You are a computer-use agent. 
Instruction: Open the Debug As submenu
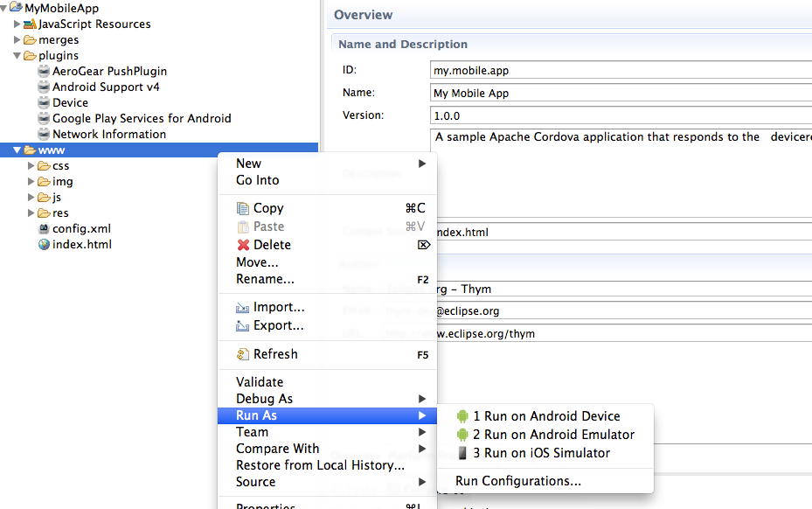327,399
